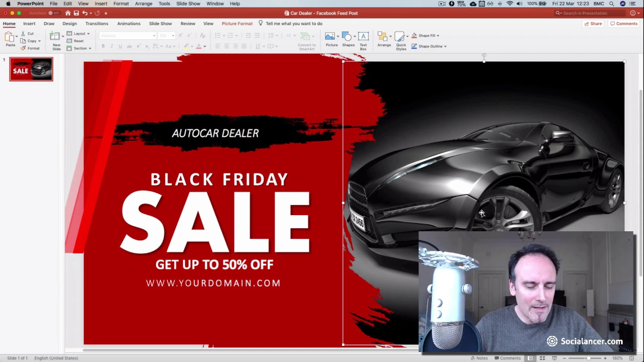Viewport: 644px width, 362px height.
Task: Click the Share button
Action: click(593, 24)
